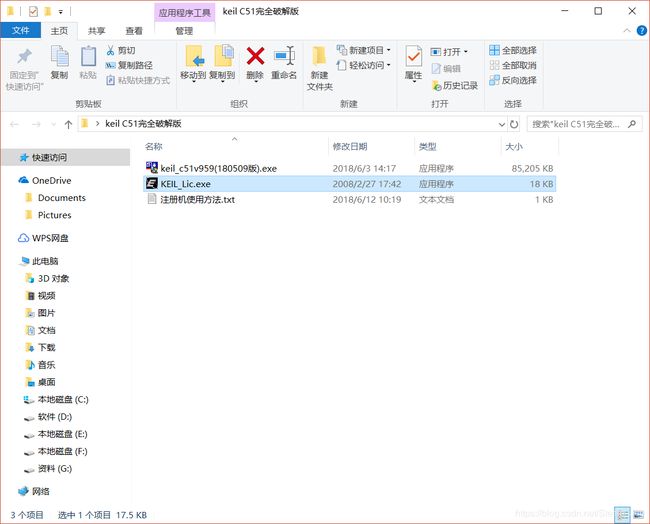Click Select all (全部选择)
Screen dimensions: 650x524
(x=513, y=51)
